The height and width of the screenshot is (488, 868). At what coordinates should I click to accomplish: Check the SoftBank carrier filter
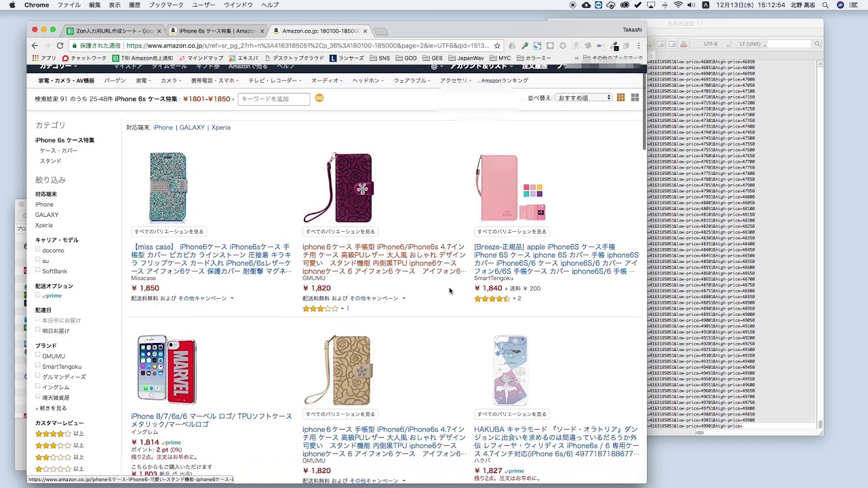[x=38, y=270]
